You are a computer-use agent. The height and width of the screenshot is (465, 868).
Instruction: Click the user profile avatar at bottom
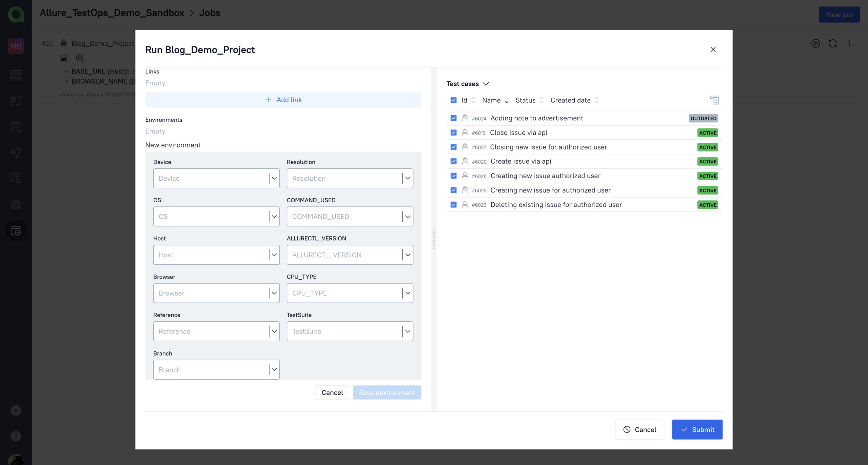[x=16, y=460]
